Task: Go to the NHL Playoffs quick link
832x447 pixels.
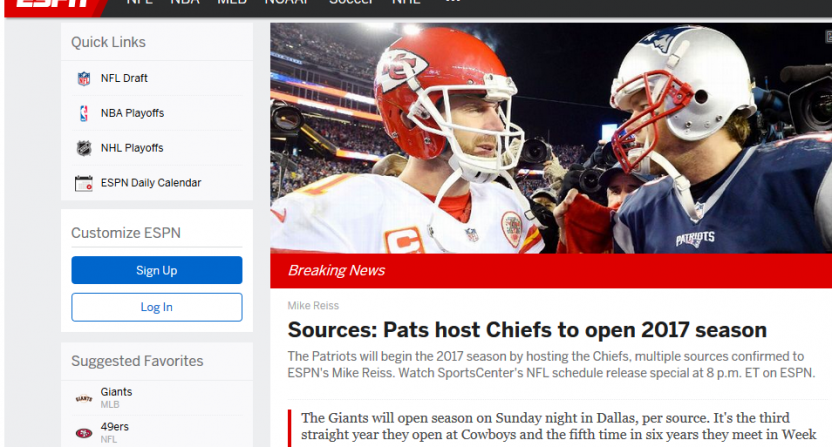Action: pos(132,148)
